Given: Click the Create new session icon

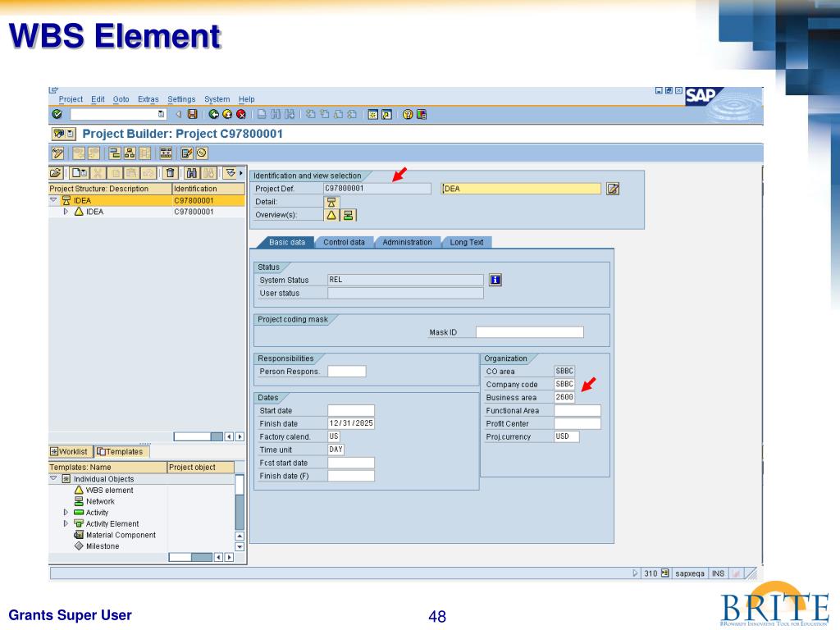Looking at the screenshot, I should [373, 114].
